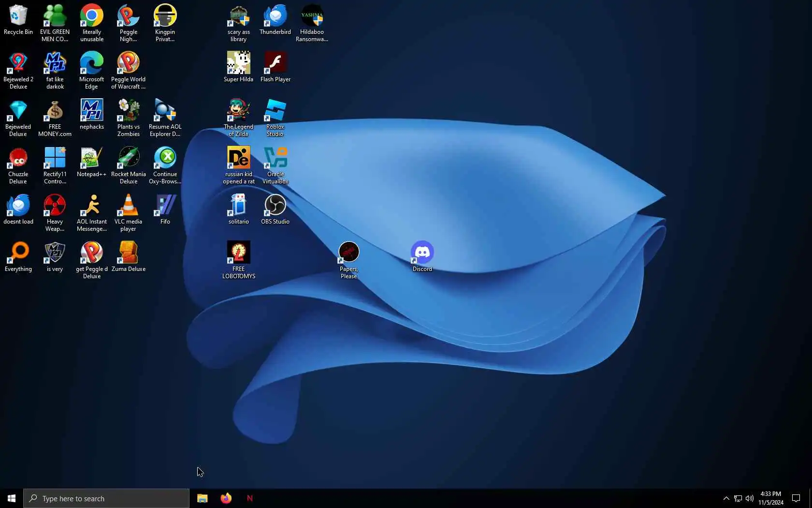Select Peggle World of Warcraft shortcut

pos(128,70)
